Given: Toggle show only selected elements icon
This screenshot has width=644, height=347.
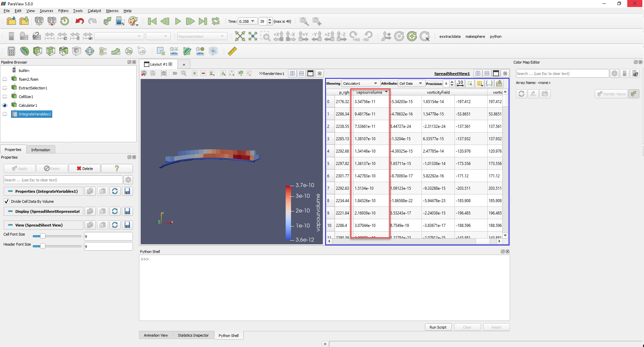Looking at the screenshot, I should pyautogui.click(x=470, y=83).
